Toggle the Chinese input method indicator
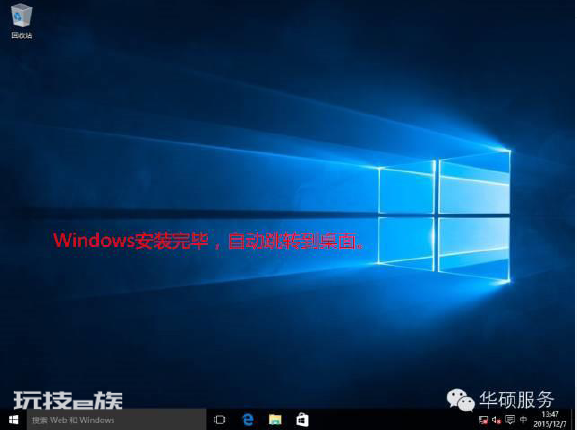Image resolution: width=577 pixels, height=430 pixels. coord(523,420)
